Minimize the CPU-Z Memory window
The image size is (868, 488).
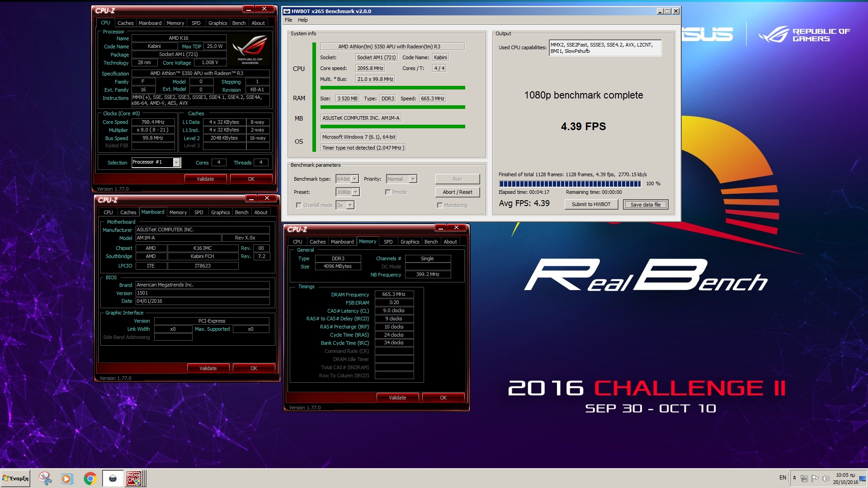click(440, 228)
